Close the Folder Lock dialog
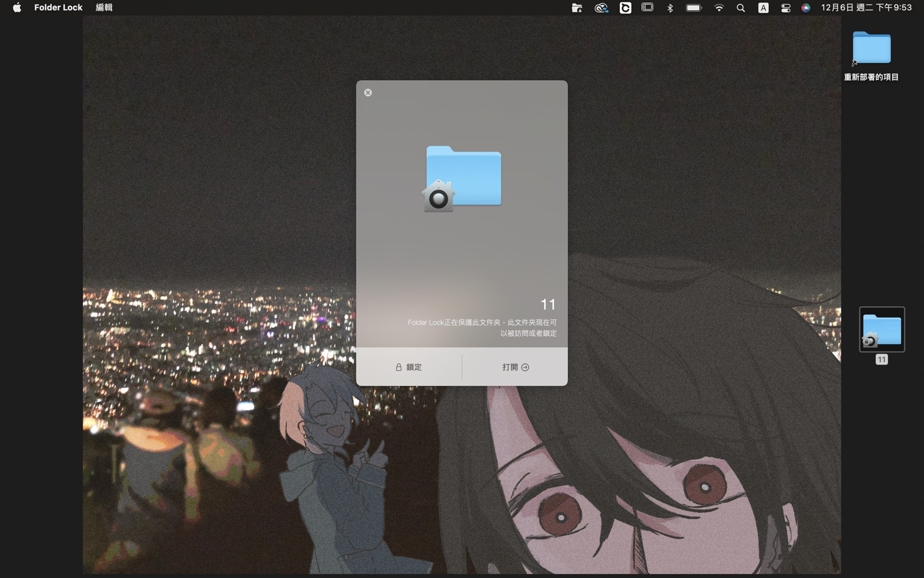 pos(368,93)
